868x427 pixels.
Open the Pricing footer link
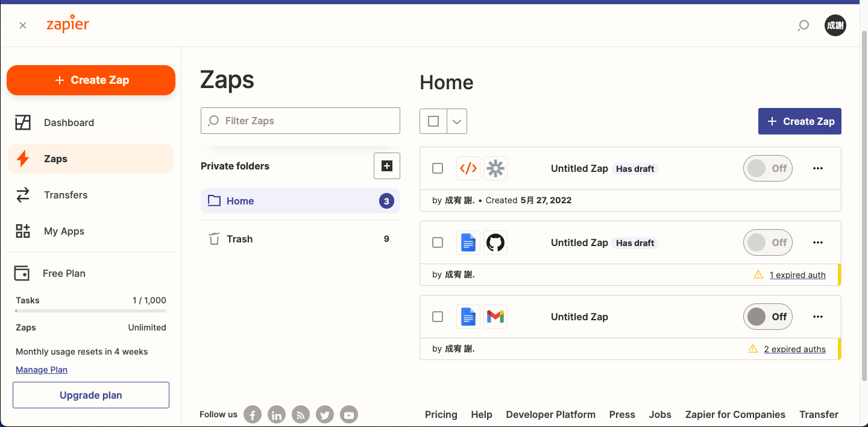click(441, 414)
